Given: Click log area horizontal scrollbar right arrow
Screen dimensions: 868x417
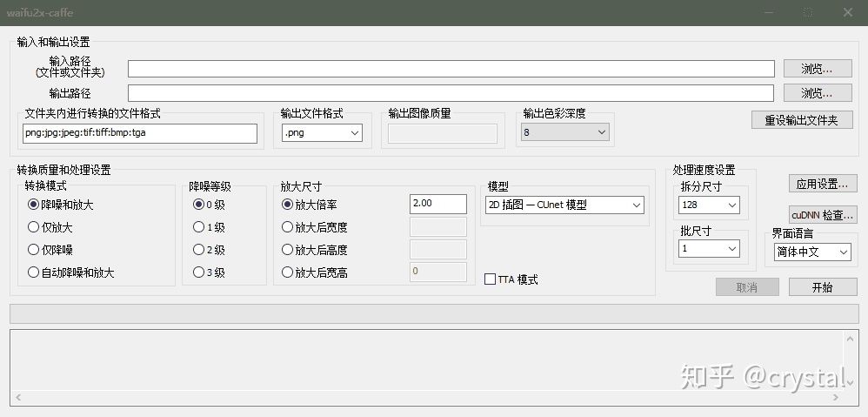Looking at the screenshot, I should [837, 398].
